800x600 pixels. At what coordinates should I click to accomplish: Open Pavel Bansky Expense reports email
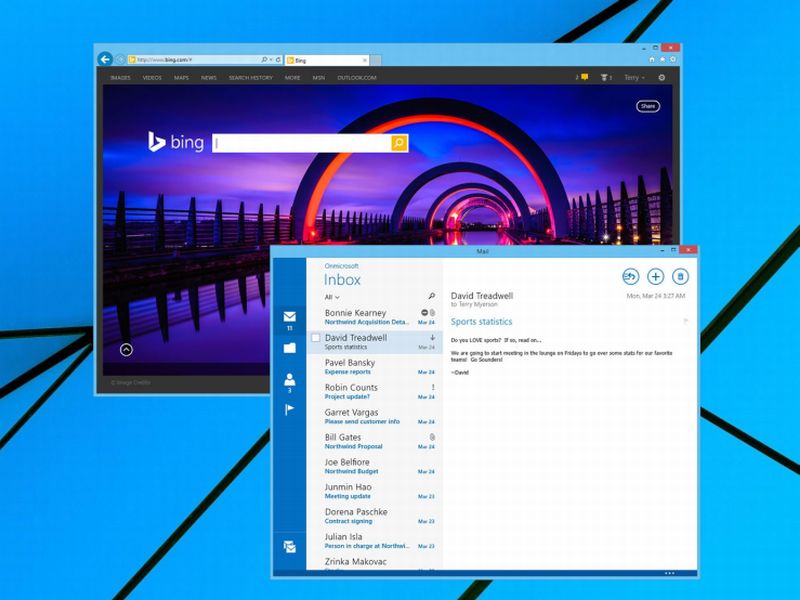[x=376, y=367]
